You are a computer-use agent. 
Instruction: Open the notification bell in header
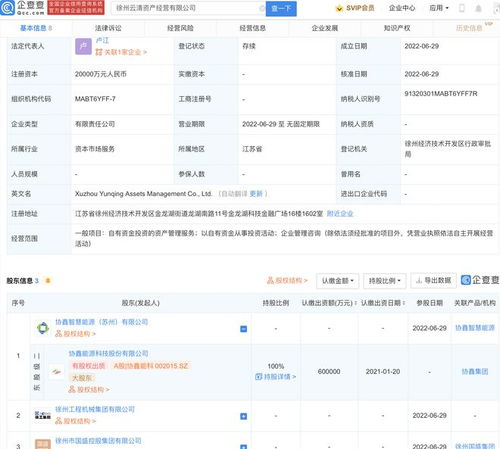[478, 8]
